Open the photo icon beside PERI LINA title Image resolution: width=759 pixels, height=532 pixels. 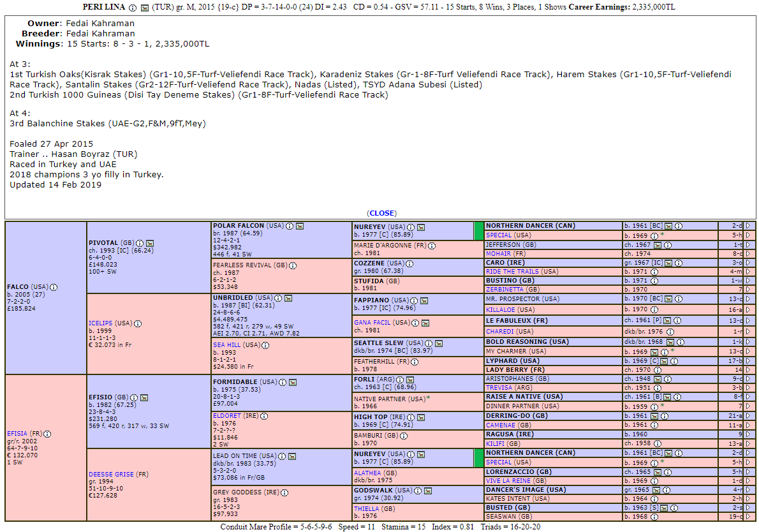tap(144, 8)
